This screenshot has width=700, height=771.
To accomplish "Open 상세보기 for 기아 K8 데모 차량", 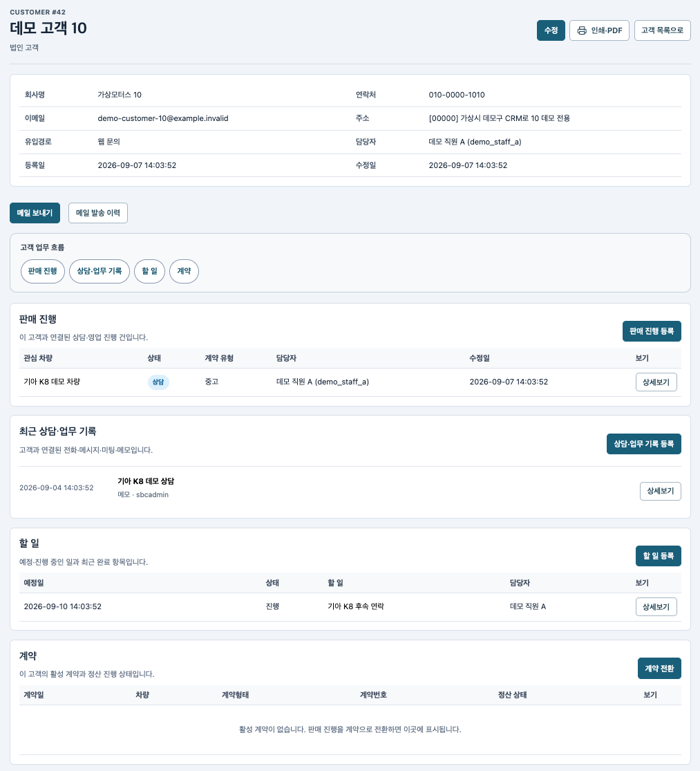I will tap(656, 382).
